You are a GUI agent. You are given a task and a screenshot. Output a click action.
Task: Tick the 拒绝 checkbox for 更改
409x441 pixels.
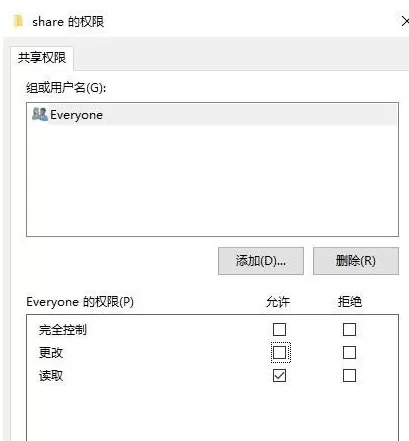349,352
